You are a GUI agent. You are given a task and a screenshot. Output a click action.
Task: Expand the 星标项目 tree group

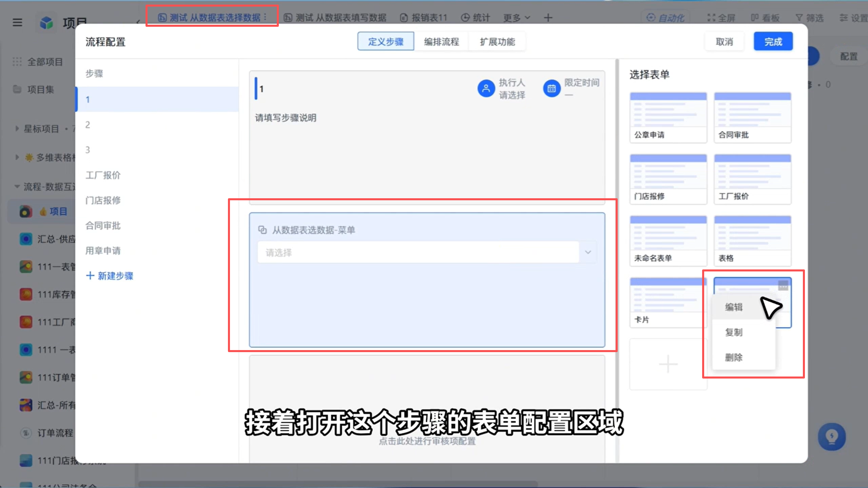[x=17, y=129]
